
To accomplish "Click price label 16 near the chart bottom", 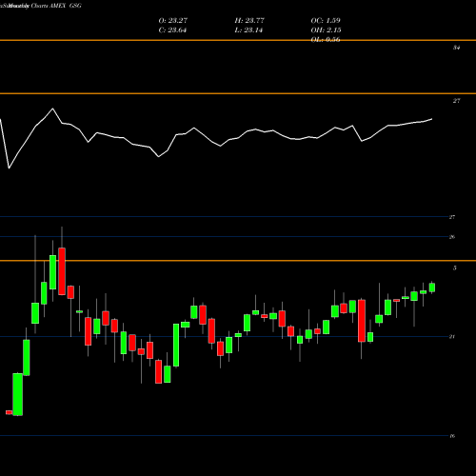I will pyautogui.click(x=452, y=436).
